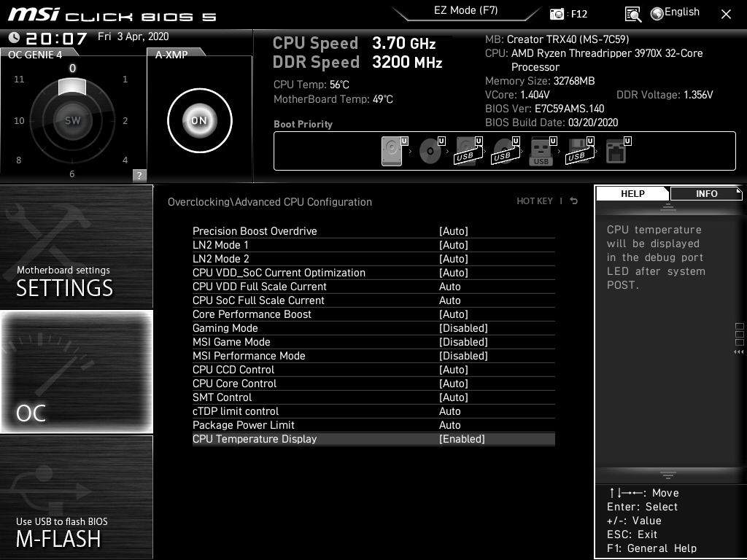This screenshot has height=560, width=747.
Task: Select the CPU CCD Control label
Action: 233,370
